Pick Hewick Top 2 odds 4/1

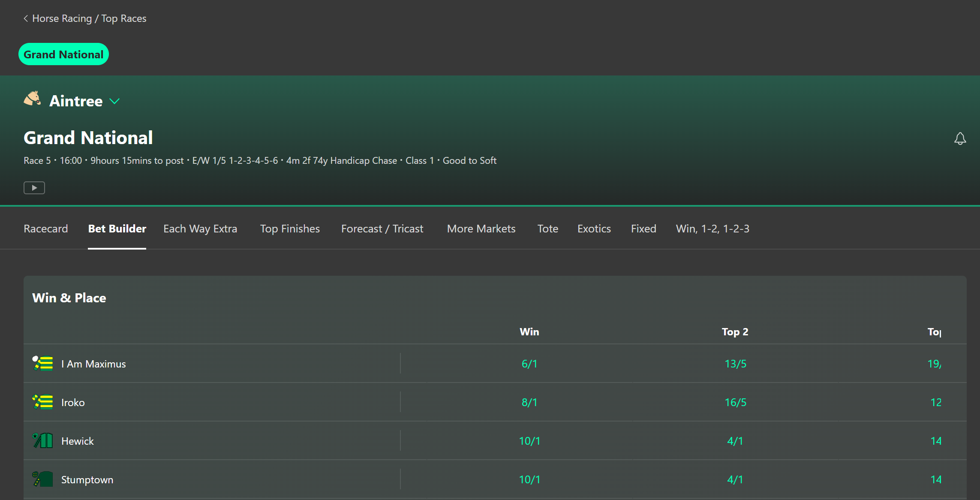click(735, 441)
